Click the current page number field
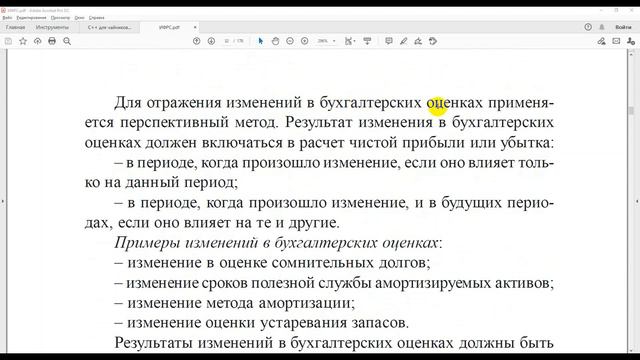Viewport: 640px width, 360px height. [x=227, y=41]
